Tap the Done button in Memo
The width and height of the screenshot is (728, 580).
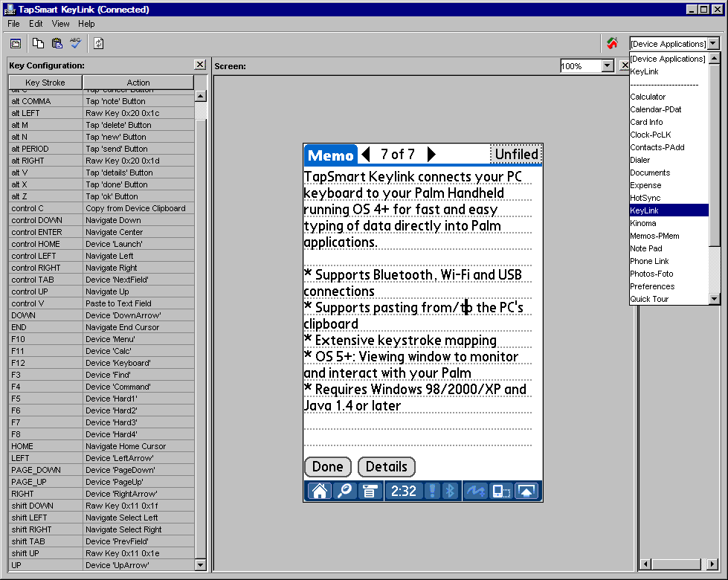pos(327,467)
